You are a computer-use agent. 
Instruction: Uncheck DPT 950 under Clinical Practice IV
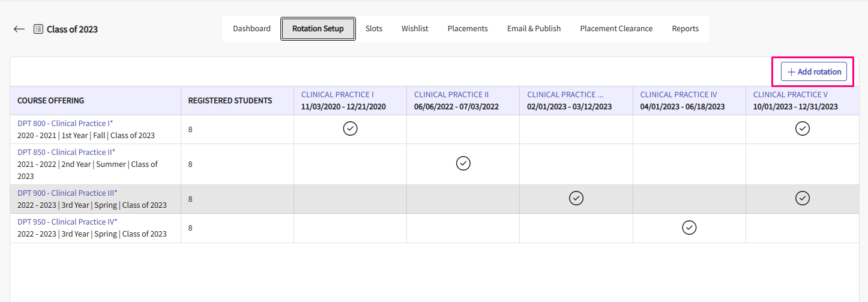(689, 228)
